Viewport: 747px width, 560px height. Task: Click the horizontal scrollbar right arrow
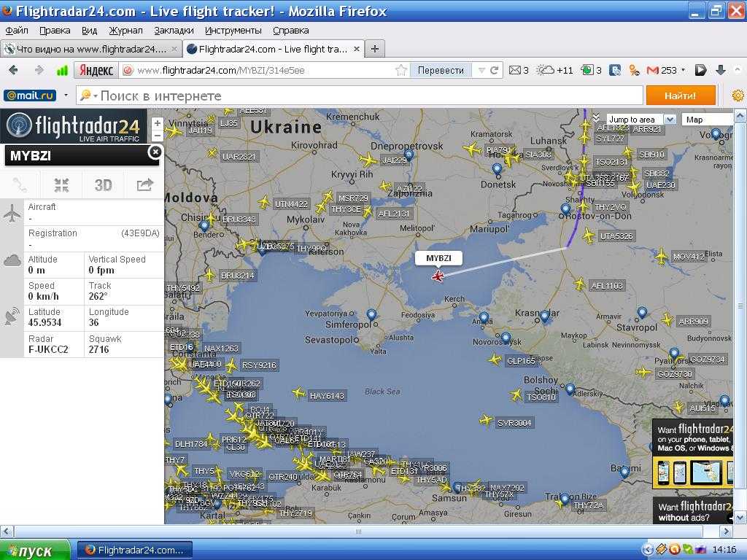click(727, 532)
